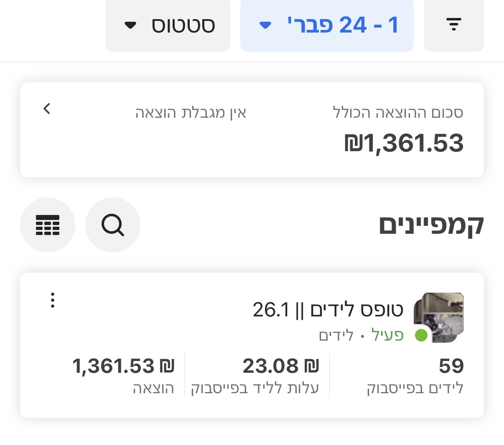Open the campaign's three-dot overflow menu
This screenshot has width=504, height=445.
coord(52,299)
